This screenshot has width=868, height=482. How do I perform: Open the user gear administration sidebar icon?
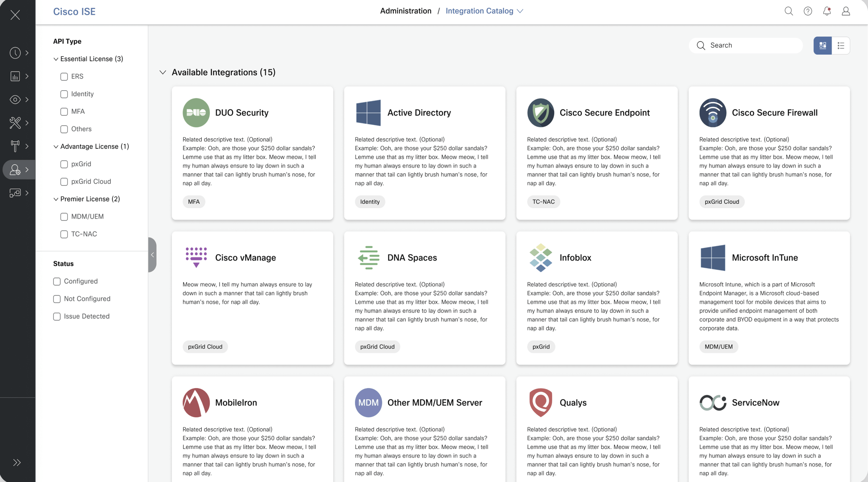point(15,170)
